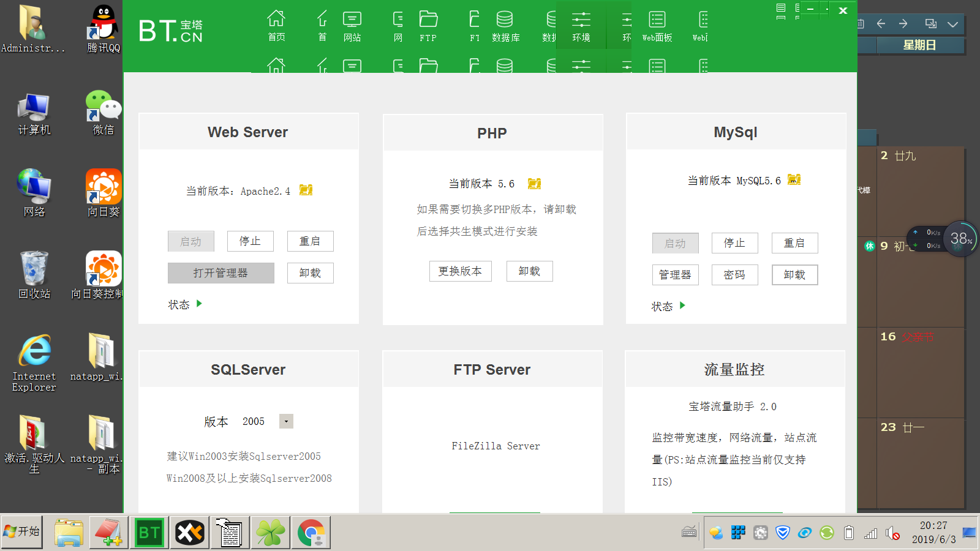980x551 pixels.
Task: Open 计算机 desktop icon
Action: point(34,114)
